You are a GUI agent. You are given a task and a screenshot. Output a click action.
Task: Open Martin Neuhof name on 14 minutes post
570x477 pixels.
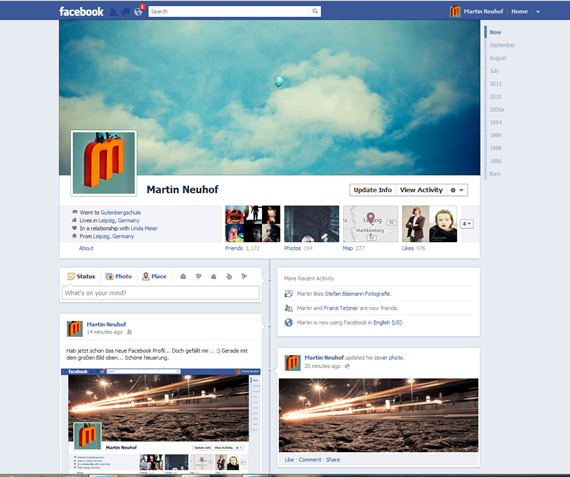[x=106, y=324]
